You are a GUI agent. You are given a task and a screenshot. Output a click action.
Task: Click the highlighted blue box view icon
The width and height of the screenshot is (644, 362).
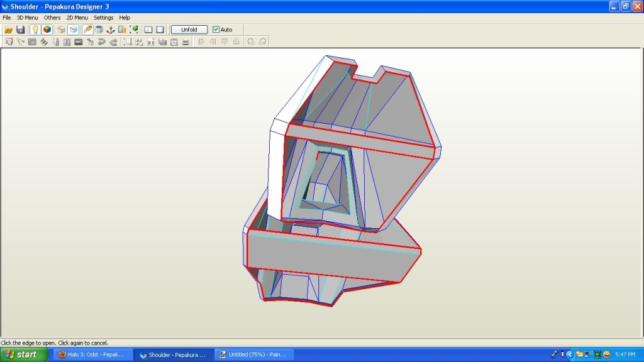pos(73,30)
